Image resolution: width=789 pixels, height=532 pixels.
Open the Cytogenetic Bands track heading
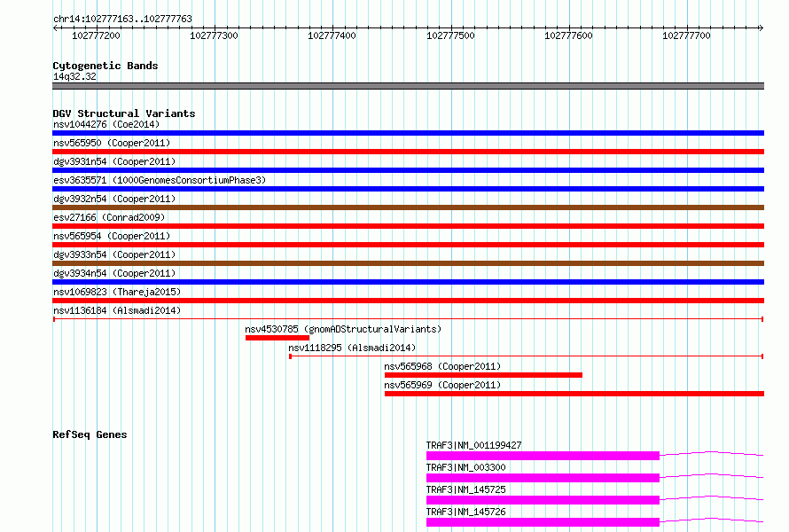click(105, 66)
